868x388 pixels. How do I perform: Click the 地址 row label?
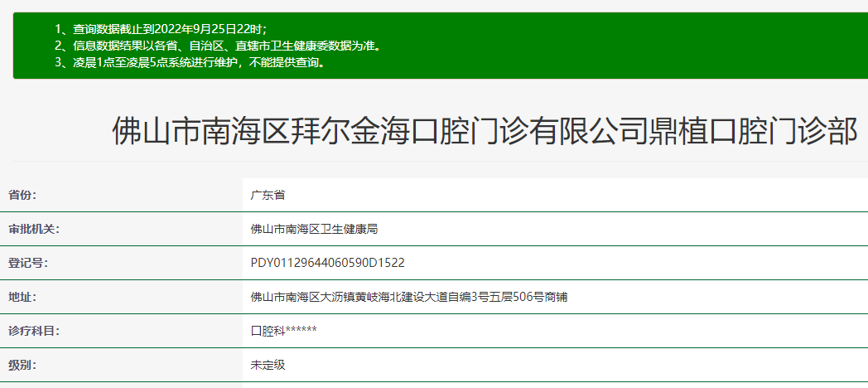[x=22, y=297]
